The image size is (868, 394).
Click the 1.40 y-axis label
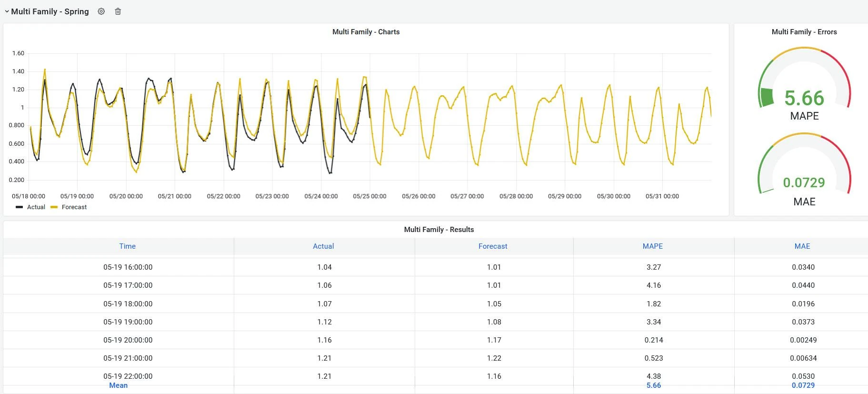(x=18, y=71)
